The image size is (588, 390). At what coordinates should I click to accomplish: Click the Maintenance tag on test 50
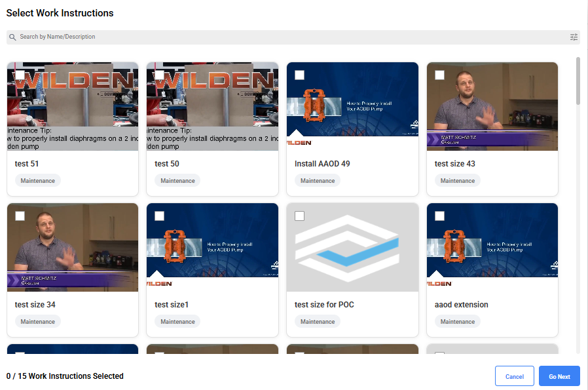pos(177,181)
